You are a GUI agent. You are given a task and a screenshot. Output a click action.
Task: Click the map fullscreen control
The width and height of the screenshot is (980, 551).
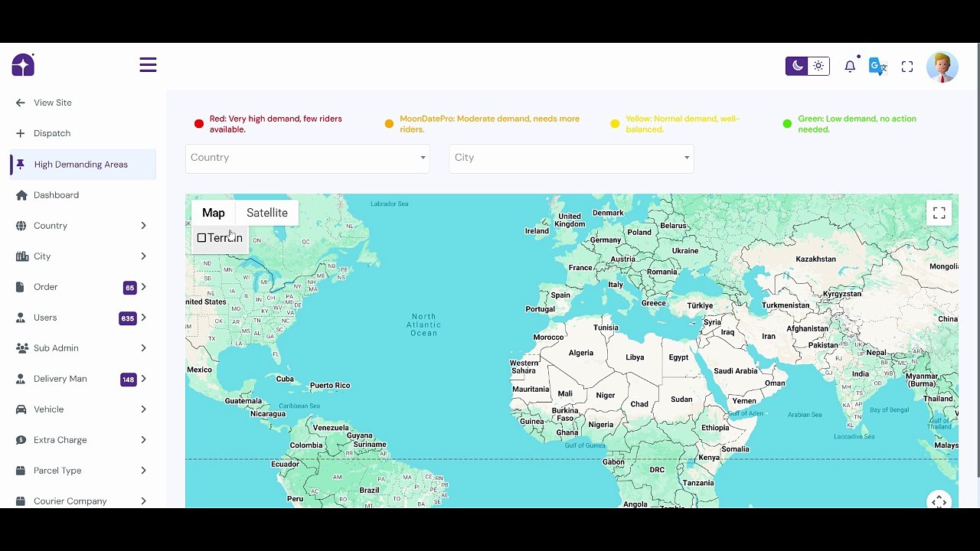[x=939, y=214]
